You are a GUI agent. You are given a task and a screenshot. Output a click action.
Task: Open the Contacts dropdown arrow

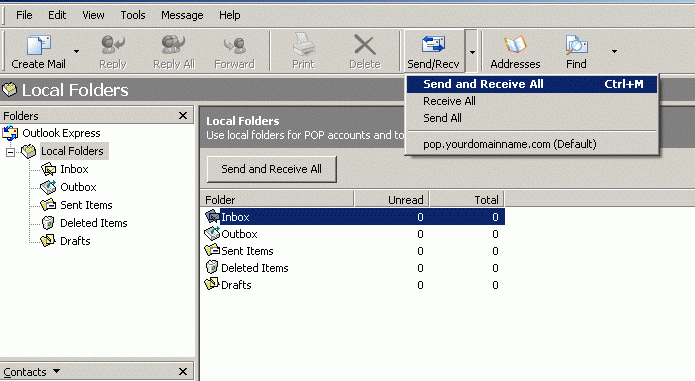[56, 371]
